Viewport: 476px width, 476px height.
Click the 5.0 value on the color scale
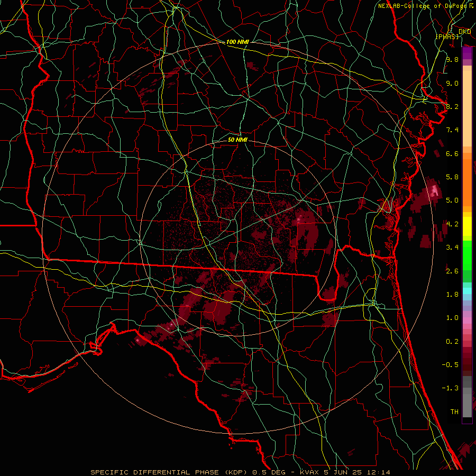pos(452,200)
